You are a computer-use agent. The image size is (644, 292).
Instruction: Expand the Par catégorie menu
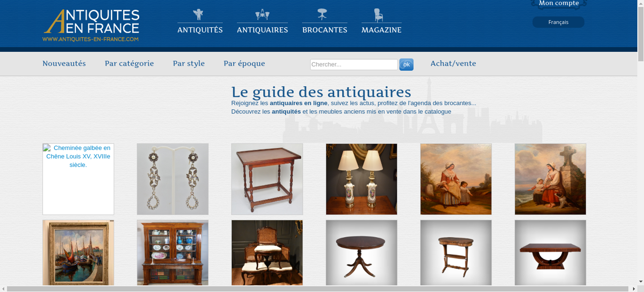point(129,63)
